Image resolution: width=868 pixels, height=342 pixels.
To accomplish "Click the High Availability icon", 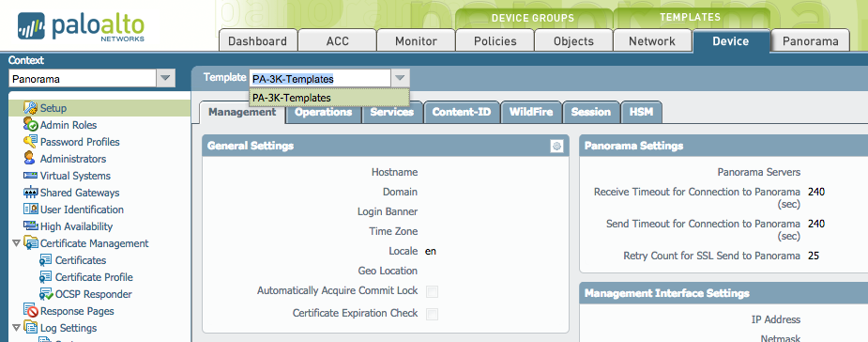I will 30,226.
